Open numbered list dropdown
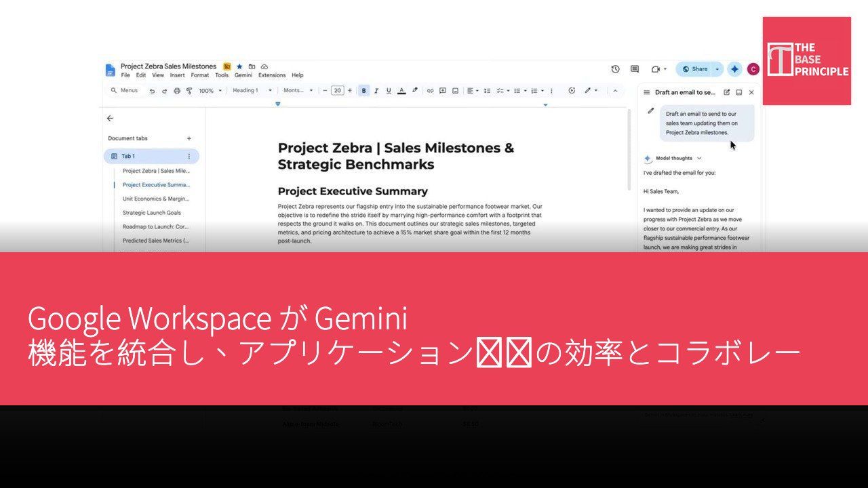Image resolution: width=868 pixels, height=488 pixels. (x=537, y=91)
